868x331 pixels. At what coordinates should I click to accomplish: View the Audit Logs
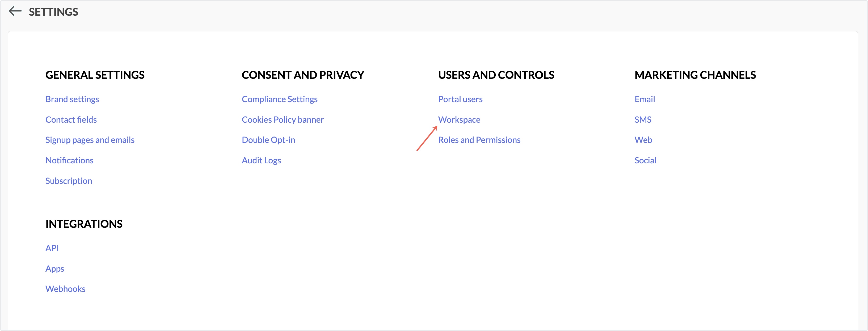(x=262, y=161)
